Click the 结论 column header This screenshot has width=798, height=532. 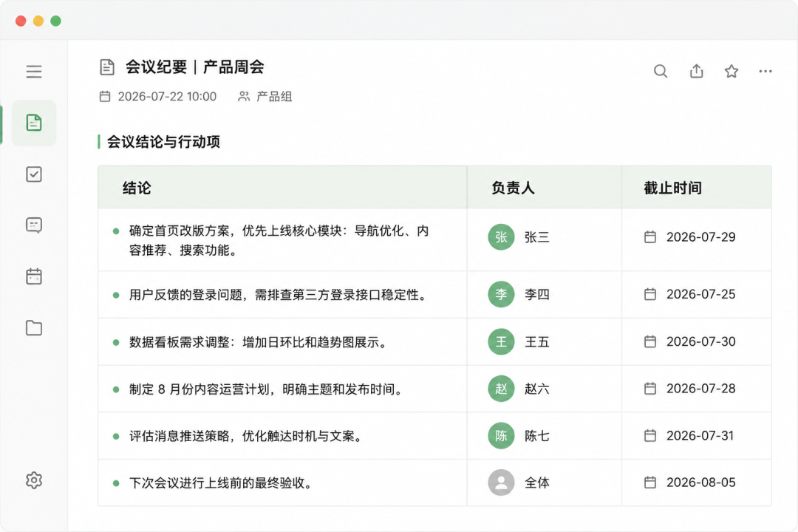(137, 188)
